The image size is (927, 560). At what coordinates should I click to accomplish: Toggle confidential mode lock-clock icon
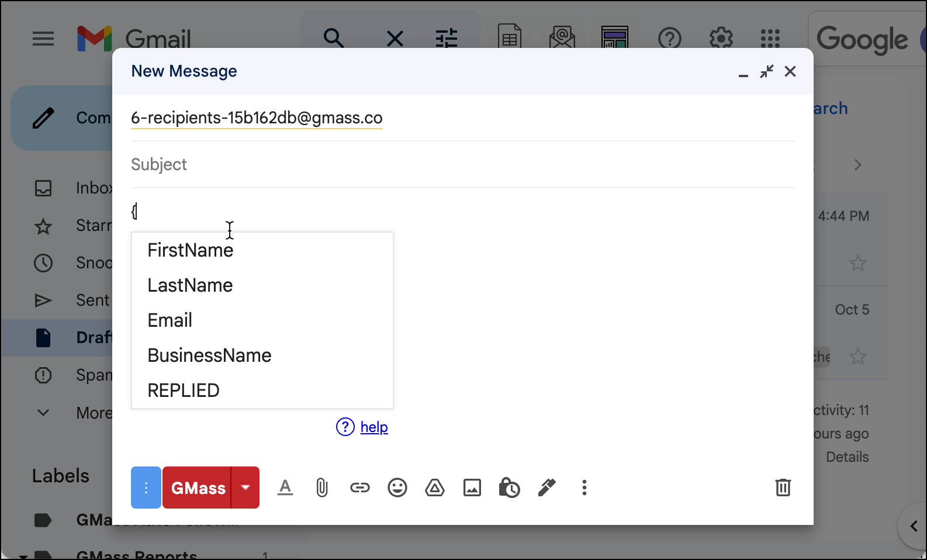click(x=509, y=488)
